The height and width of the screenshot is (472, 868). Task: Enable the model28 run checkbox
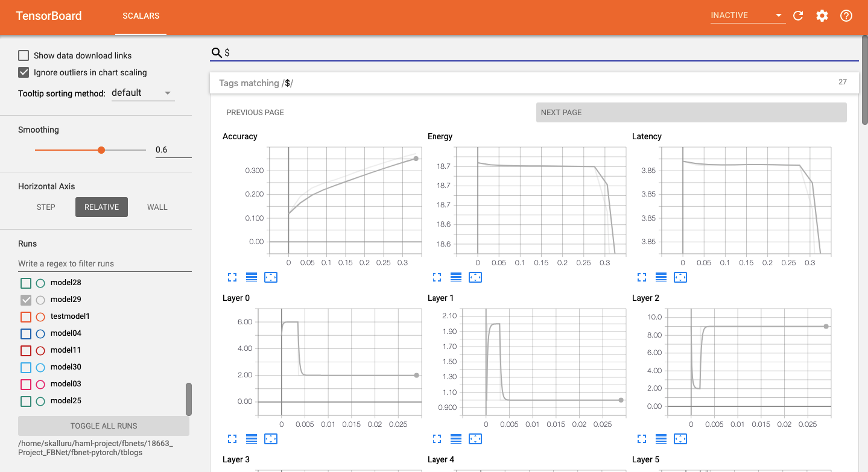26,283
